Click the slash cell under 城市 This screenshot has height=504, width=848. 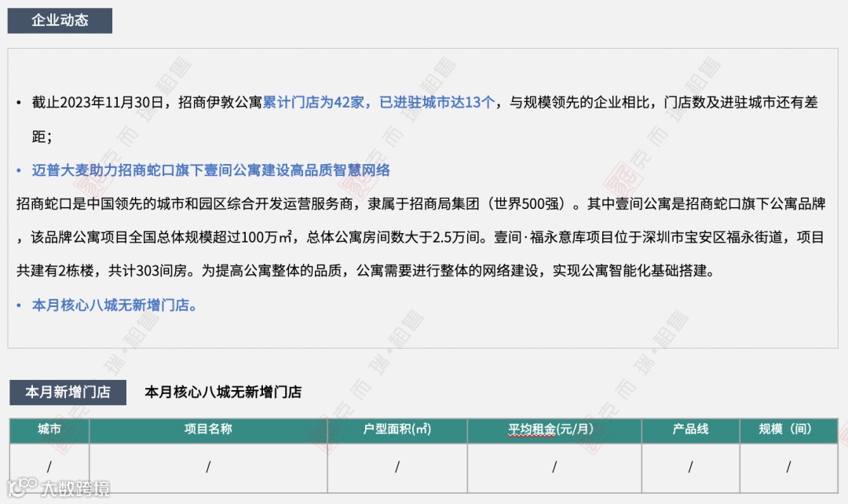click(x=49, y=467)
